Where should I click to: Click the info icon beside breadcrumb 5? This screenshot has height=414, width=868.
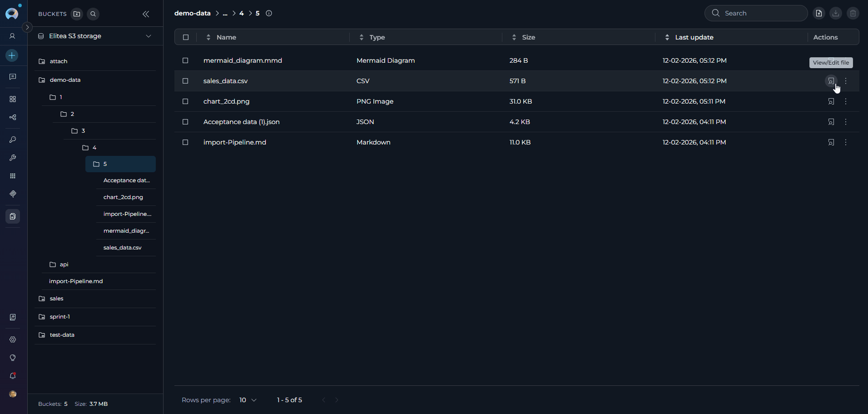click(x=269, y=13)
